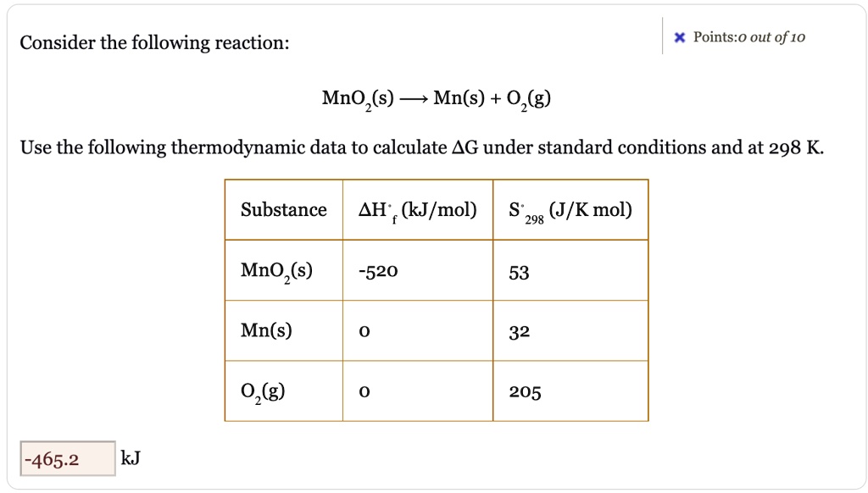Screen dimensions: 868x493
Task: Click the zero enthalpy value for O2(g)
Action: (x=364, y=391)
